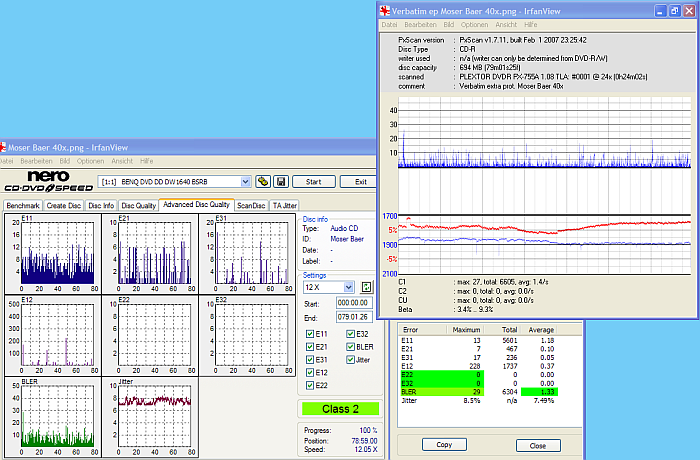Click the IrfanView icon in Moser Baer window title
700x460 pixels.
[3, 147]
